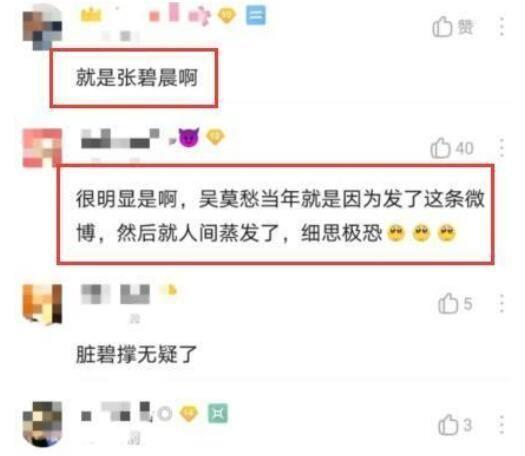Viewport: 525px width, 456px height.
Task: Like the comment '就是张碧晨啊'
Action: [x=452, y=27]
